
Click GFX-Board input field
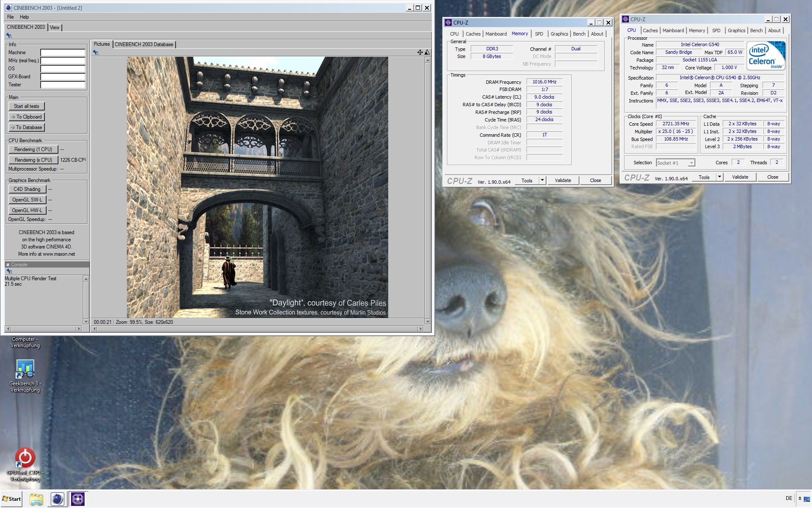click(x=63, y=77)
